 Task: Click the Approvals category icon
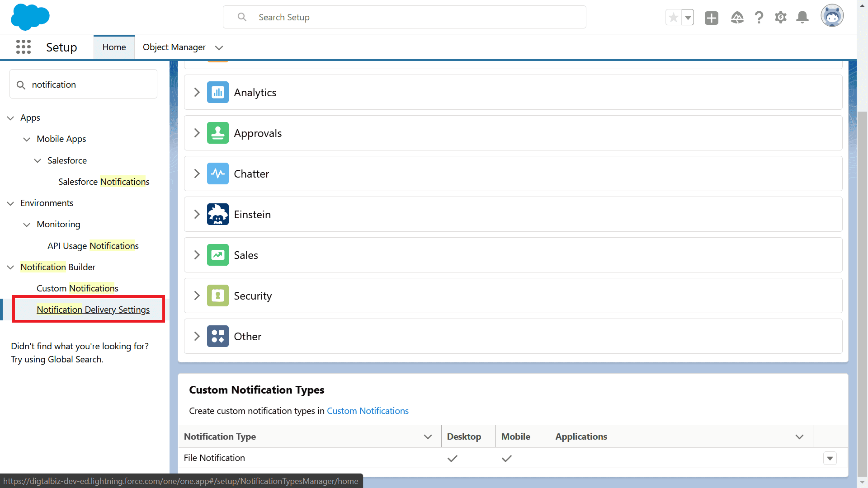[x=218, y=133]
